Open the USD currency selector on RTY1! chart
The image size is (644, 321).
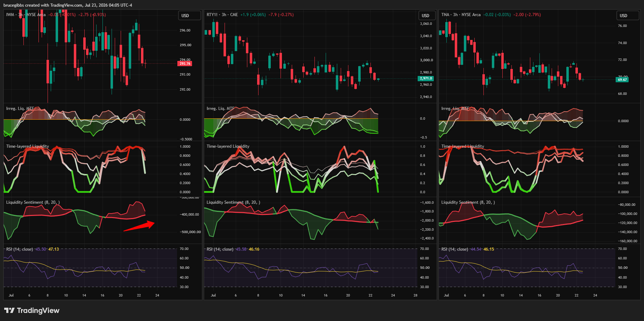pos(427,15)
